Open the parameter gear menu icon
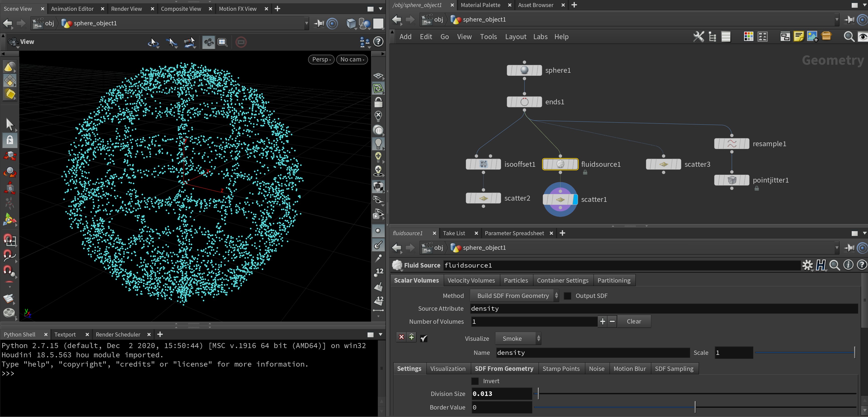Screen dimensions: 868x417 [807, 266]
